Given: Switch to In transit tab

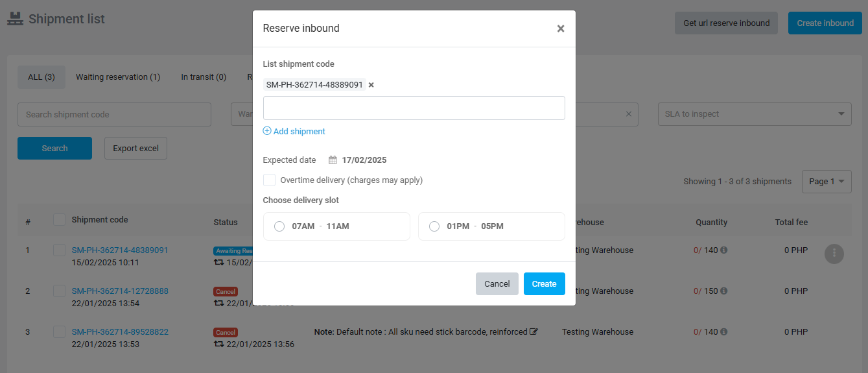Looking at the screenshot, I should [x=204, y=77].
